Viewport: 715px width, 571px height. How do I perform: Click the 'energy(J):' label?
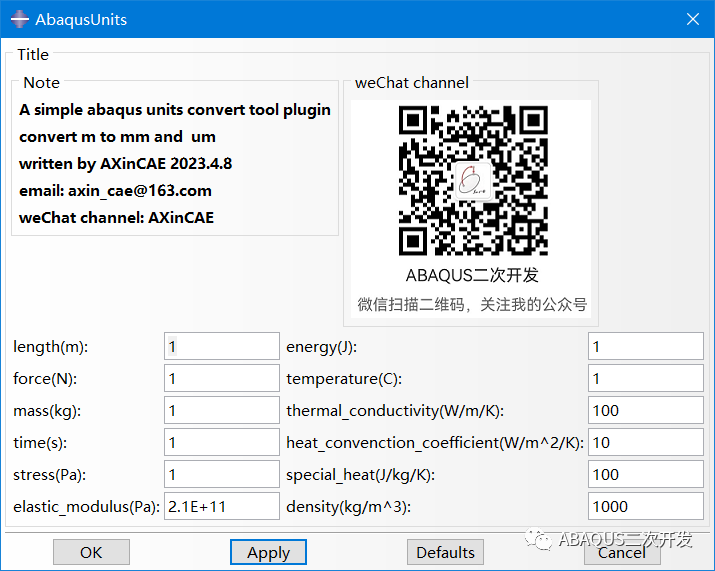tap(321, 347)
